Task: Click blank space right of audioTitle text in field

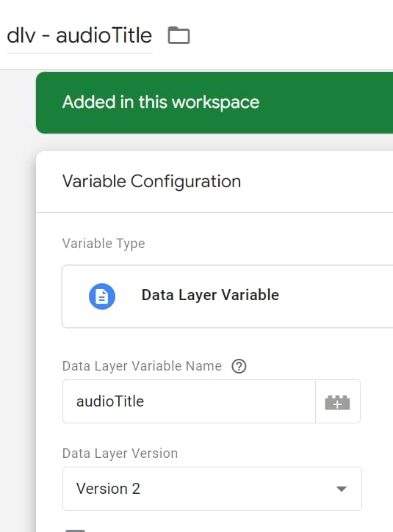Action: [229, 401]
